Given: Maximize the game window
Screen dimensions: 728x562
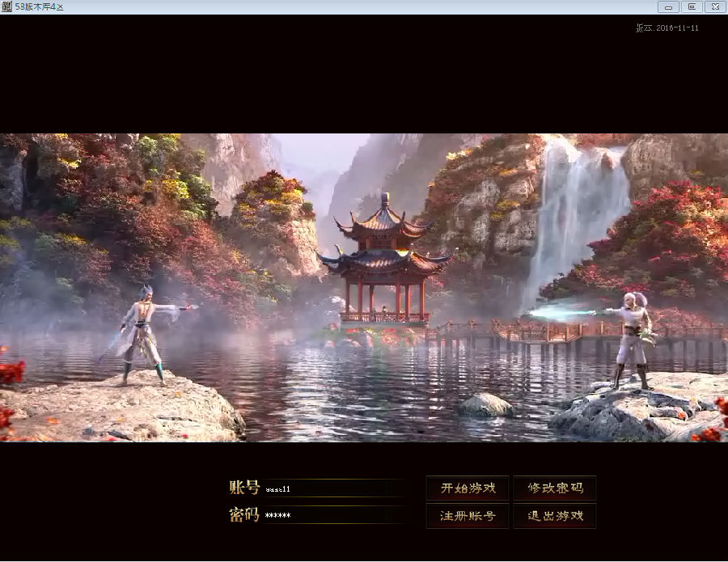Looking at the screenshot, I should 692,7.
